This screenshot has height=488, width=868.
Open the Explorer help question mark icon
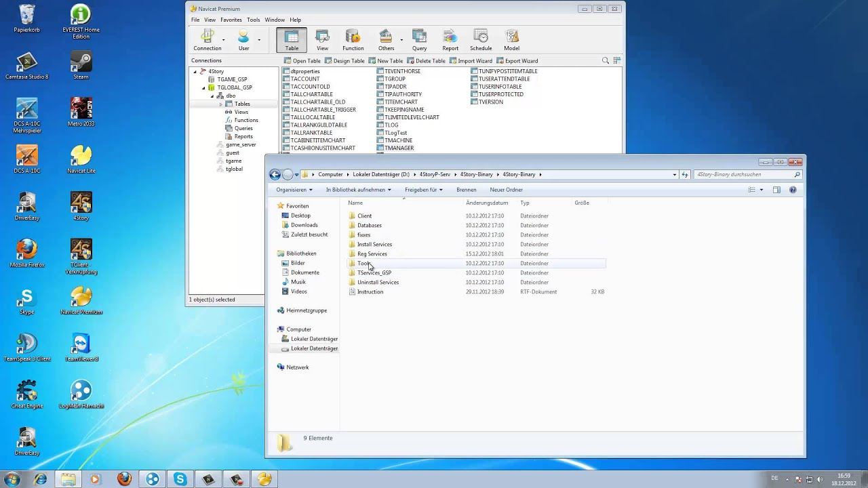[793, 190]
